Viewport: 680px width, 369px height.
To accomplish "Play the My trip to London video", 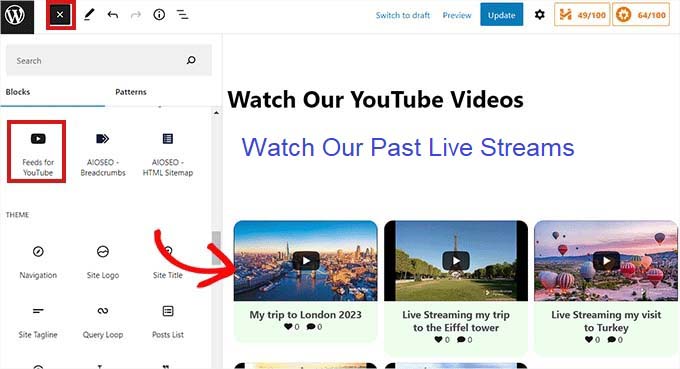I will tap(306, 261).
